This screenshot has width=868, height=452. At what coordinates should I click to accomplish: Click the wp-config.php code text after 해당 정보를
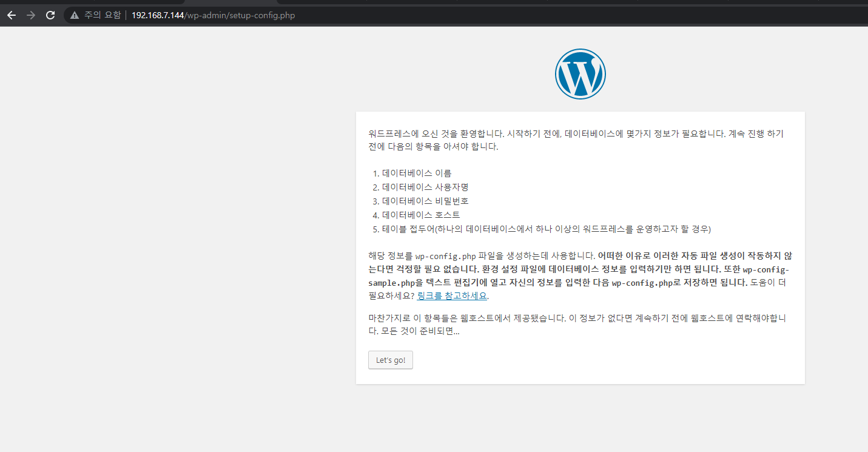click(446, 256)
